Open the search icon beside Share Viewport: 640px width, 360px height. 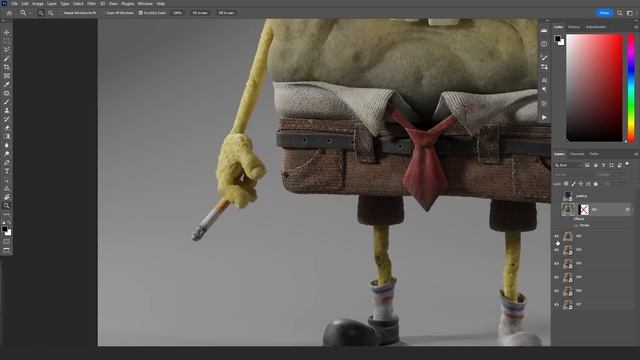pos(620,13)
